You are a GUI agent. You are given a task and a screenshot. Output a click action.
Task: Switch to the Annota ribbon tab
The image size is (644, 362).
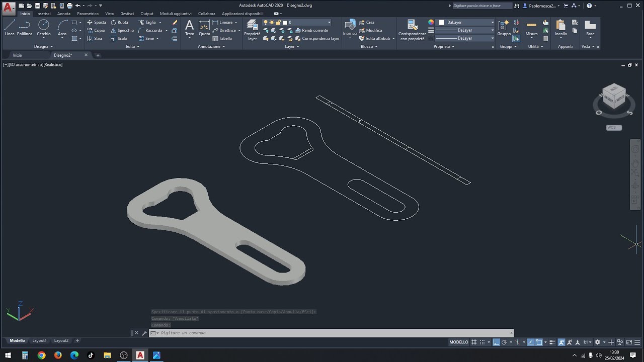coord(64,14)
